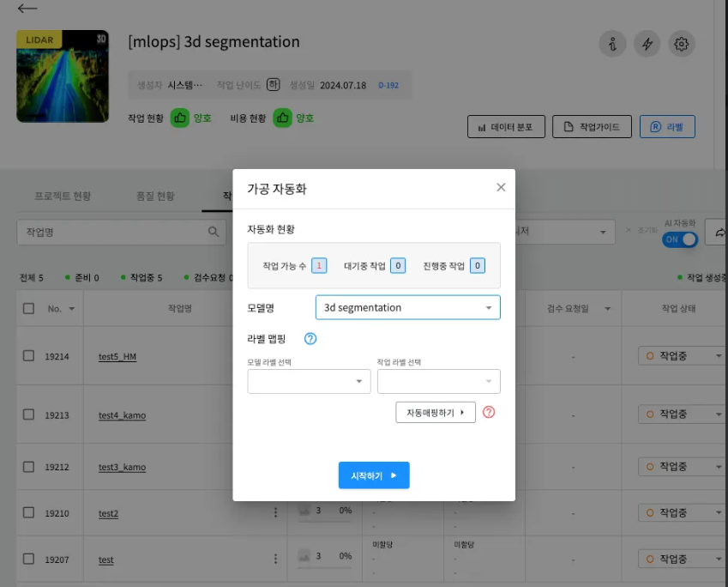Click the D-192 deadline label
The height and width of the screenshot is (587, 728).
pyautogui.click(x=388, y=85)
